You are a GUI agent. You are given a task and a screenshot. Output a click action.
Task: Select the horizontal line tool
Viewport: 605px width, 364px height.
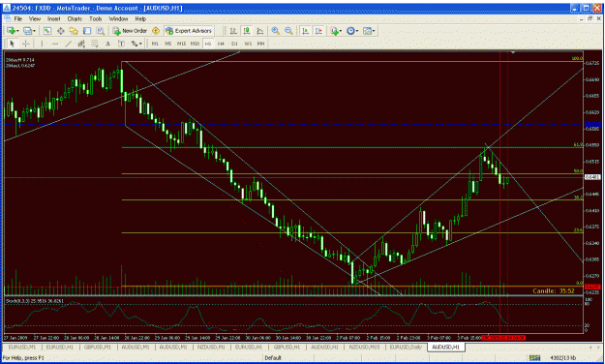[x=55, y=44]
